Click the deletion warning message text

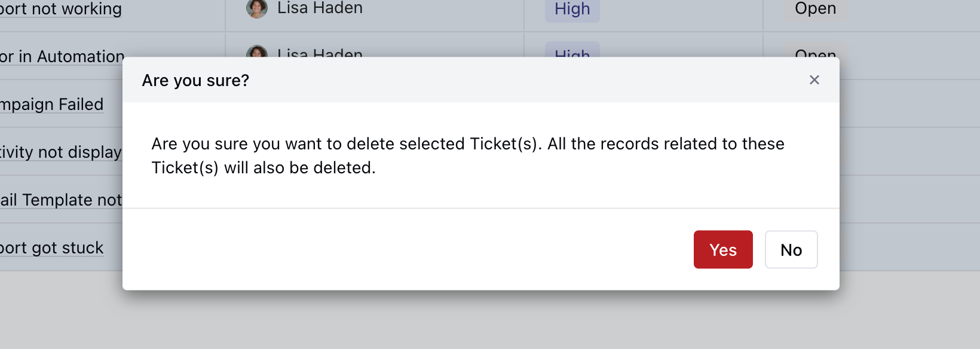coord(468,155)
